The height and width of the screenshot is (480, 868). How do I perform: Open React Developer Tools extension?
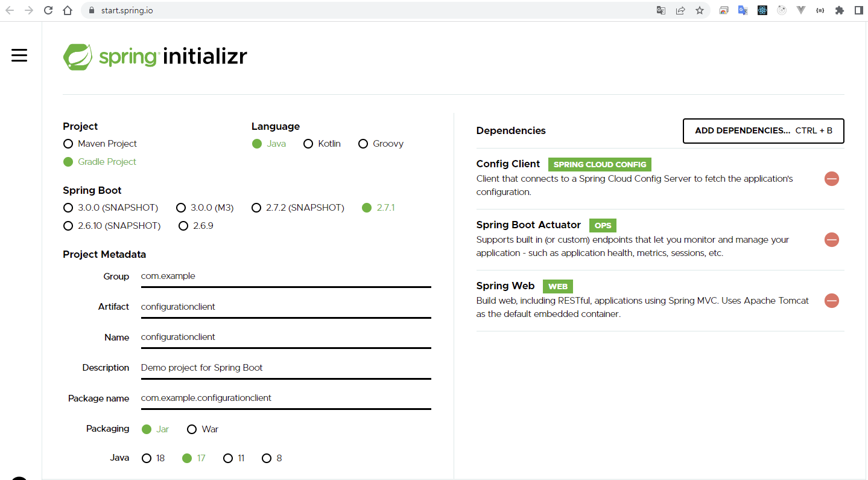(x=762, y=10)
